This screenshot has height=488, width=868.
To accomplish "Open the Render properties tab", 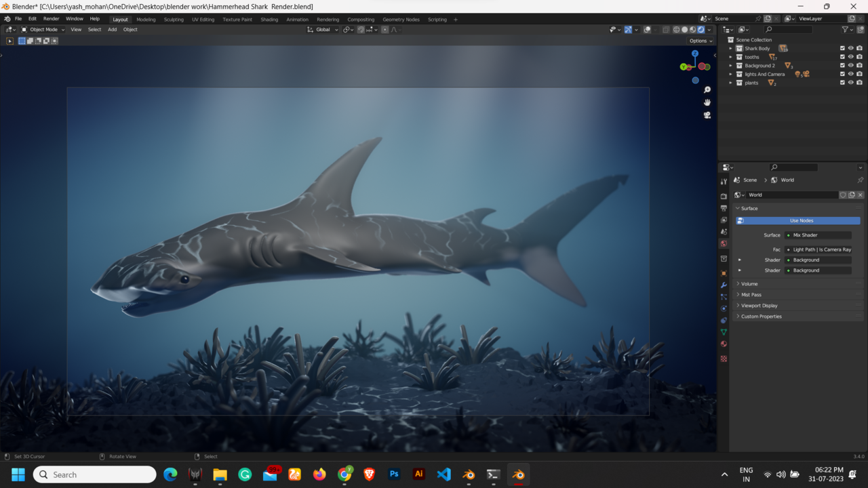I will point(723,197).
